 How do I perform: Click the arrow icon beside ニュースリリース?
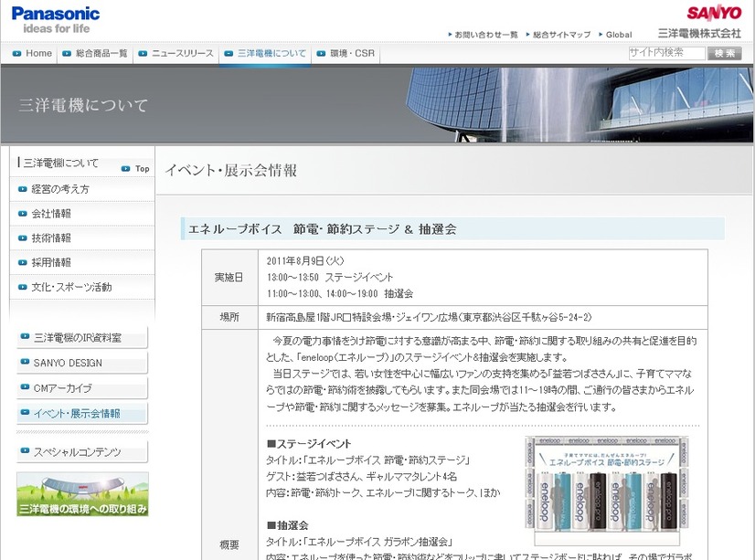tap(143, 53)
